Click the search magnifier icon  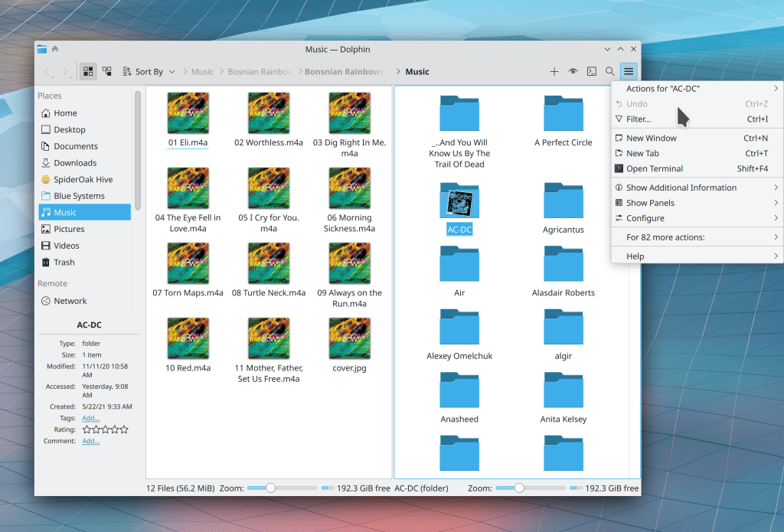coord(610,71)
